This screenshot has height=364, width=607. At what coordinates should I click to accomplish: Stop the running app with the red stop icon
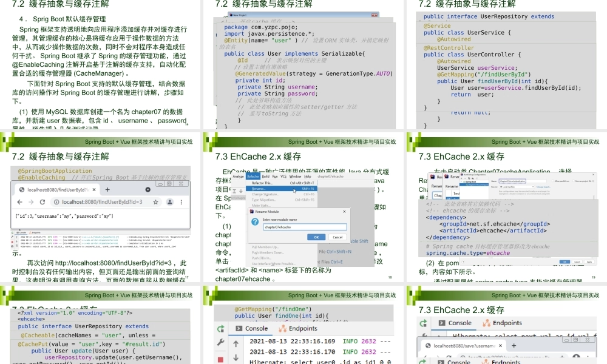pos(220,358)
